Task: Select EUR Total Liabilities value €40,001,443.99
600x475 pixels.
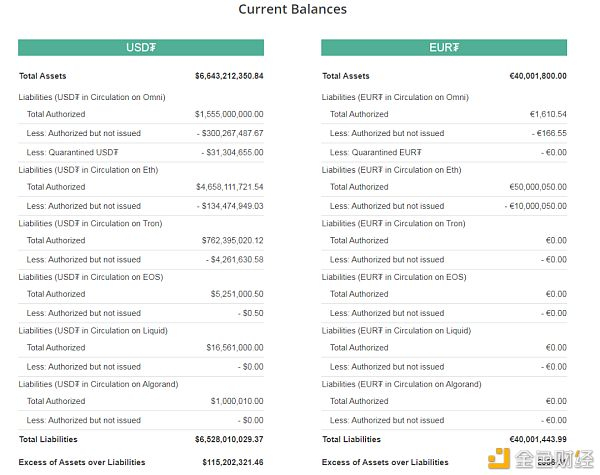Action: pyautogui.click(x=538, y=439)
